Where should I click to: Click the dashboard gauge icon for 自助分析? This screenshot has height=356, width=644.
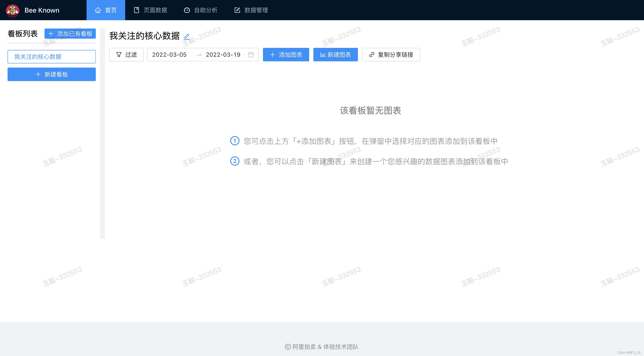[x=187, y=10]
